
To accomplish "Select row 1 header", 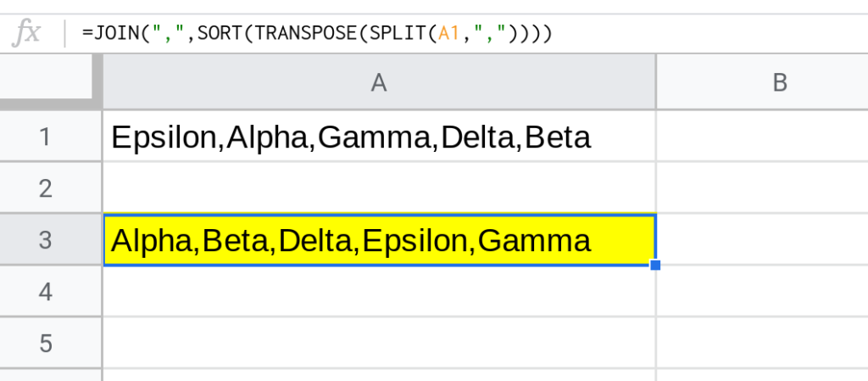I will 46,137.
